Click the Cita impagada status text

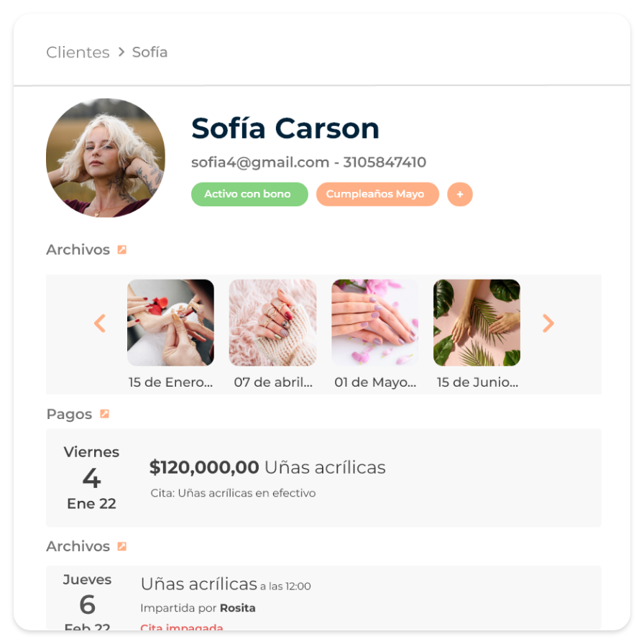[182, 627]
